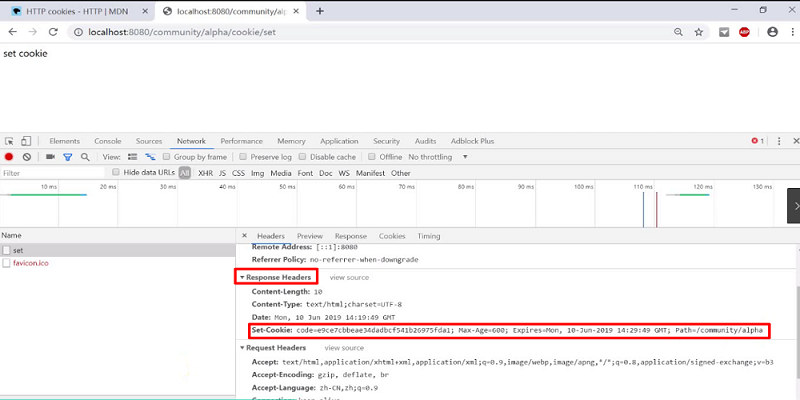Toggle the network filter funnel

tap(67, 157)
